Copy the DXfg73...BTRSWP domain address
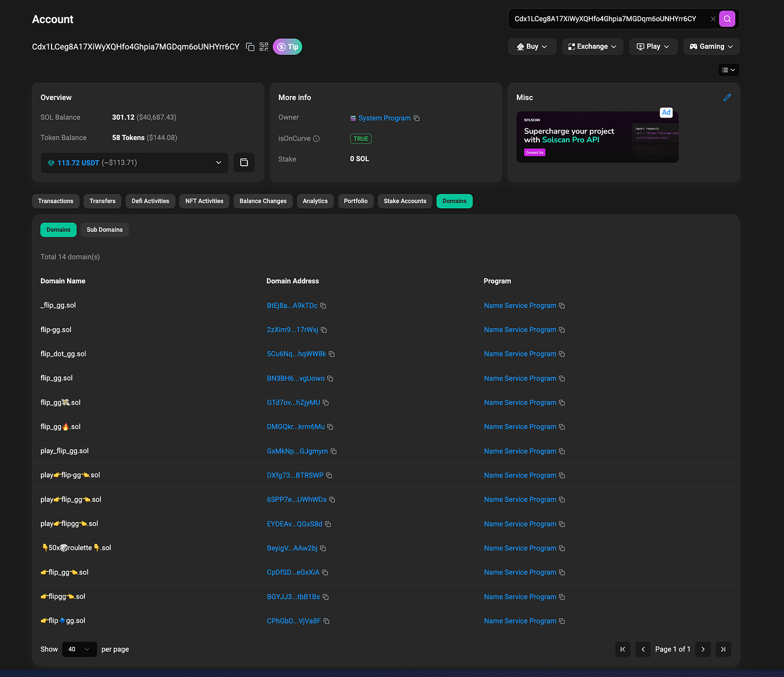Screen dimensions: 784x677 point(329,476)
